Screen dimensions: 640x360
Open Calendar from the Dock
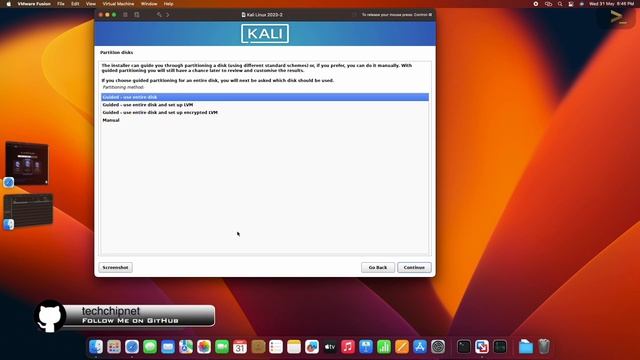(x=240, y=347)
